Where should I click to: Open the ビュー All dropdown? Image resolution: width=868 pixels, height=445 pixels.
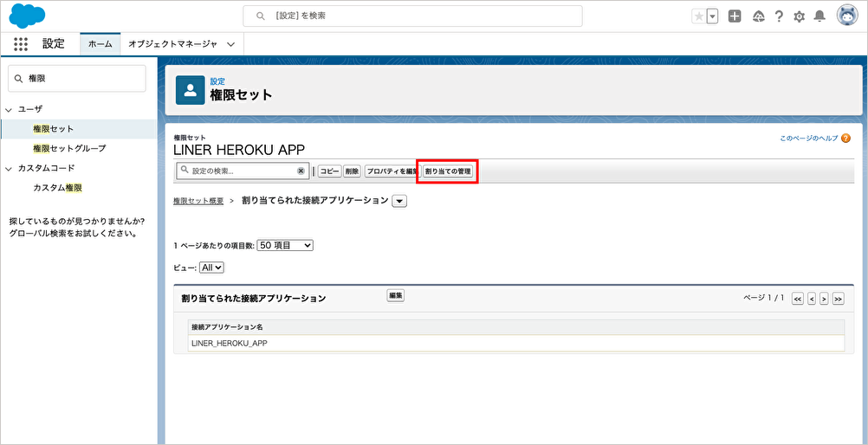pyautogui.click(x=211, y=268)
